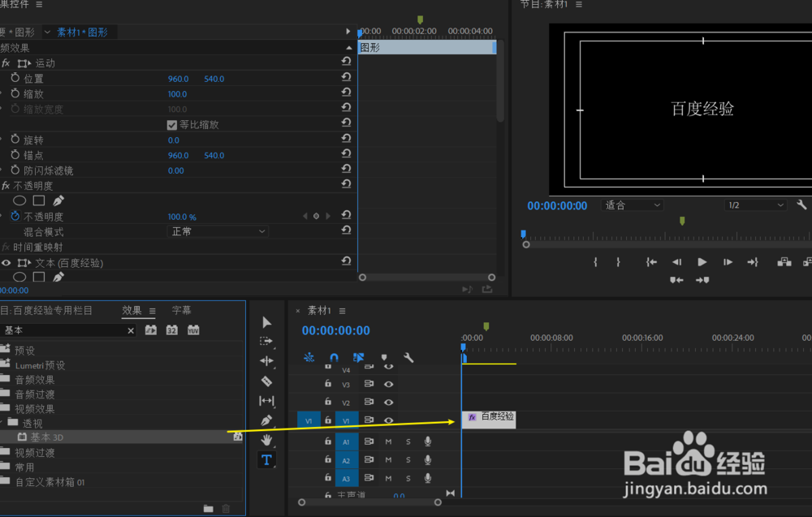
Task: Reset the Anchor Point (锚点) parameter
Action: 347,153
